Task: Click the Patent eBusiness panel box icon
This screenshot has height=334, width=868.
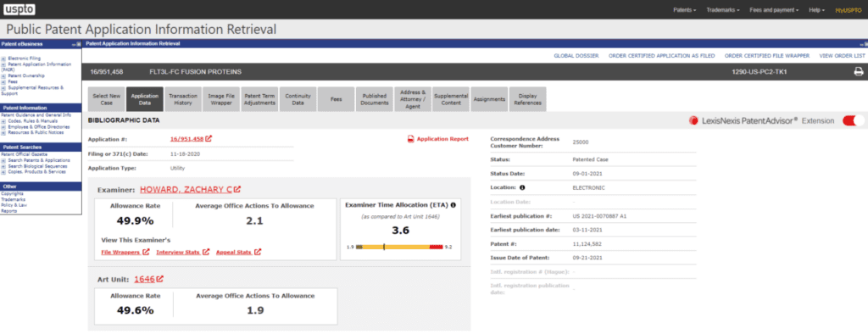Action: pyautogui.click(x=79, y=44)
